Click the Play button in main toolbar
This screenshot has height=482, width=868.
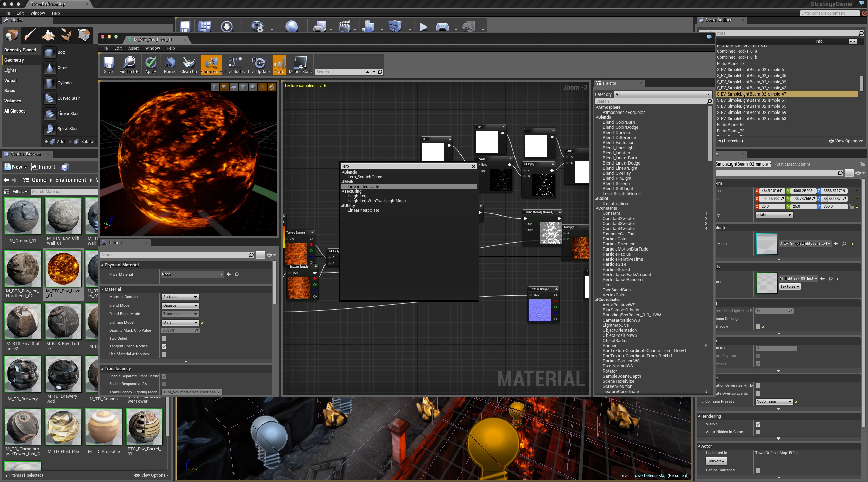(423, 27)
